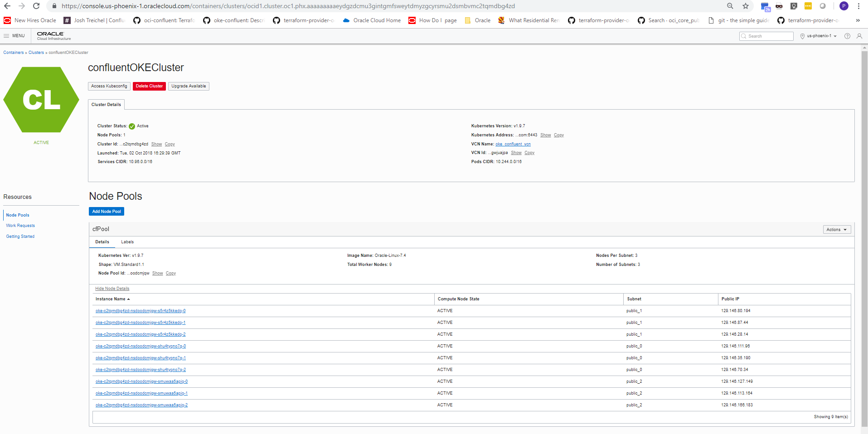Screen dimensions: 868x434
Task: Show the full Cluster Id
Action: coord(156,144)
